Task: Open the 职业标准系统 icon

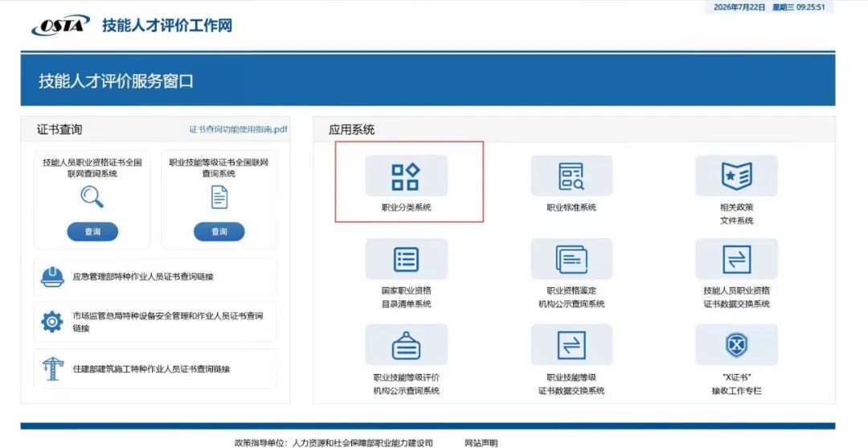Action: (x=571, y=176)
